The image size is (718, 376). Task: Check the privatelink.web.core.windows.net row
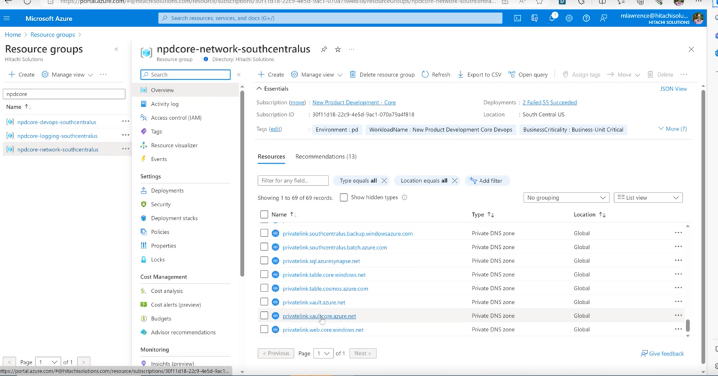coord(264,329)
